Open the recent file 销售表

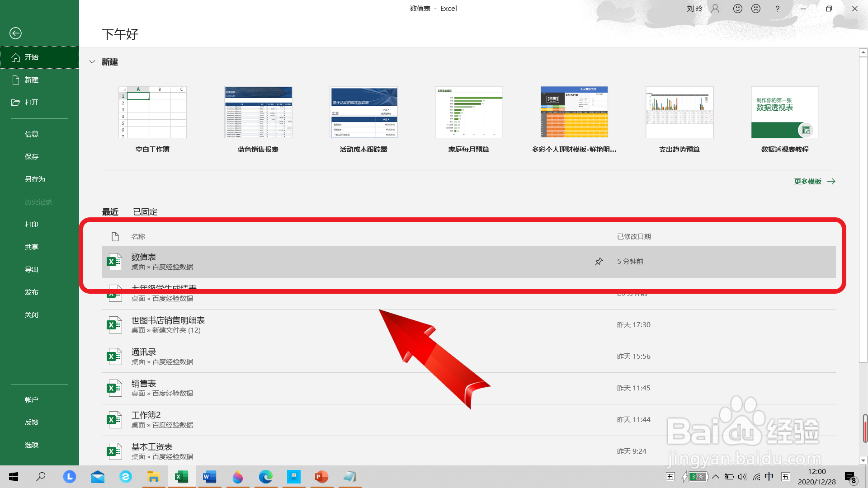tap(468, 388)
